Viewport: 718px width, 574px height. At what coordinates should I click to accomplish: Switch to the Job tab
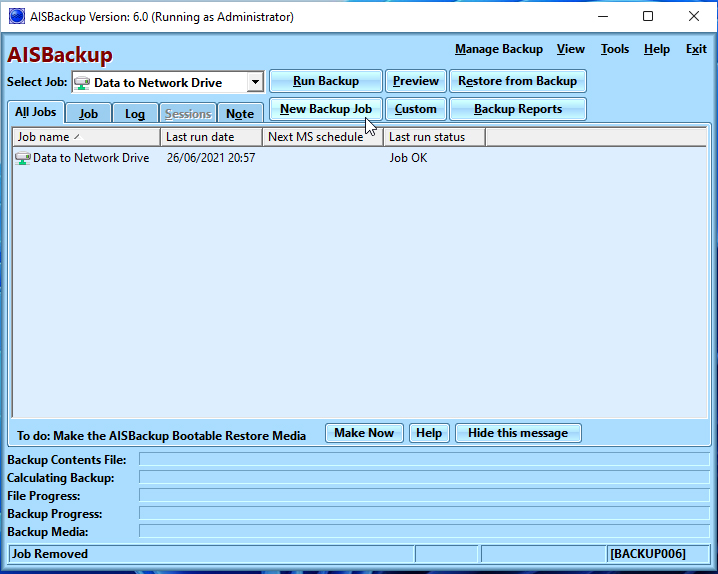[88, 114]
